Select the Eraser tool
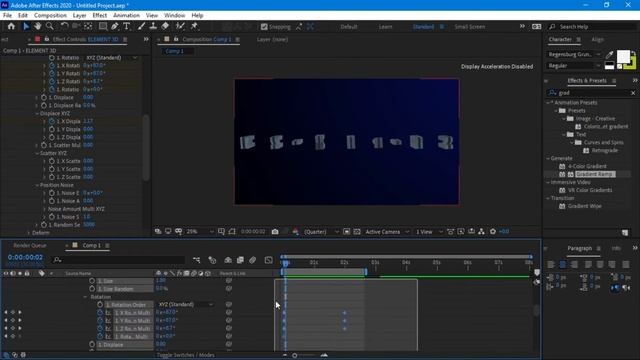 tap(165, 27)
